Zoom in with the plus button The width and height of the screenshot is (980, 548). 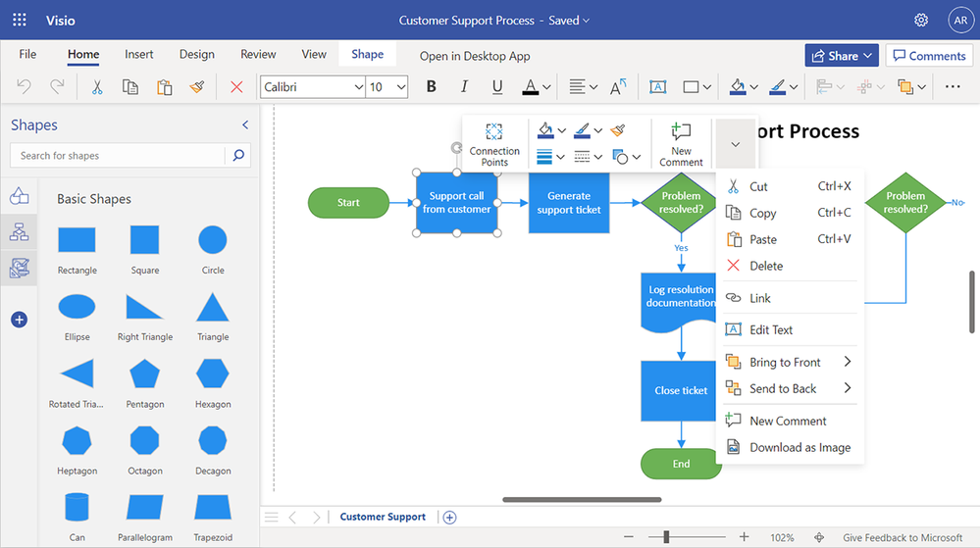coord(744,537)
